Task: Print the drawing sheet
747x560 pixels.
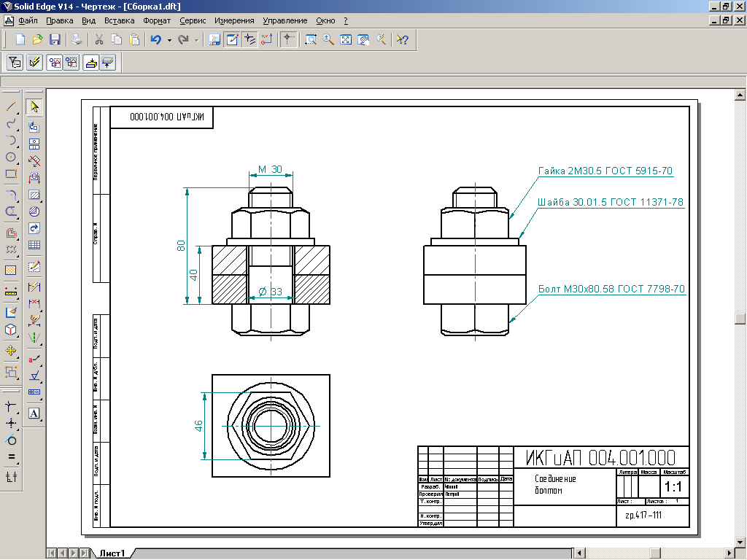Action: (x=77, y=39)
